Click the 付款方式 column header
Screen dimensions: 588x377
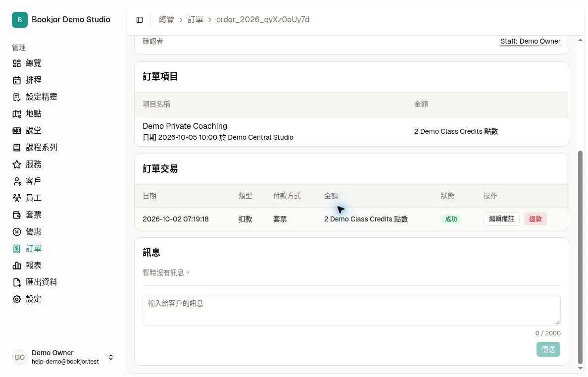tap(287, 196)
